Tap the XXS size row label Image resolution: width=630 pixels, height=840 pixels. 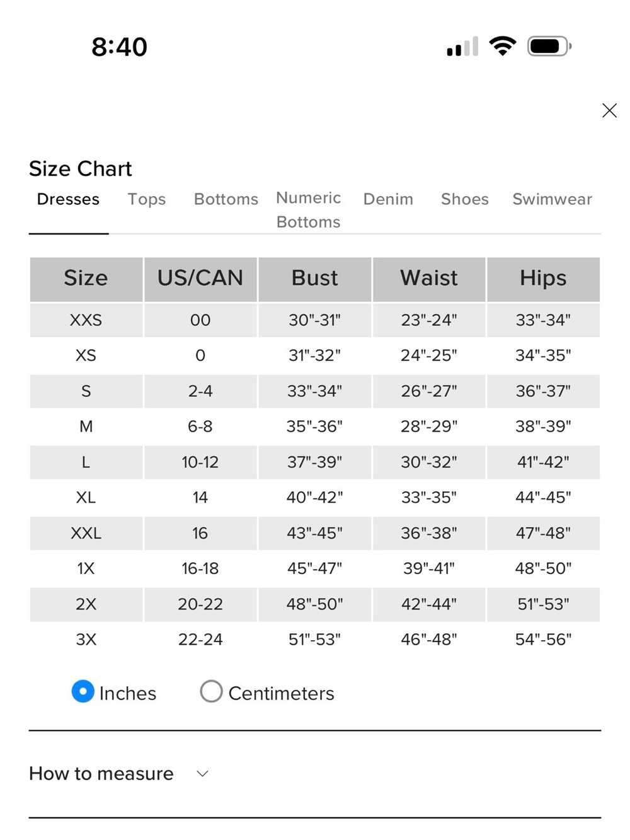[86, 320]
